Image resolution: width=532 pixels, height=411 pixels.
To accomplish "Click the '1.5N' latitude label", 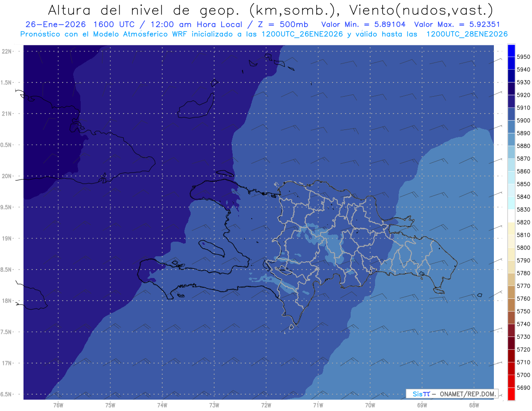I will tap(6, 82).
